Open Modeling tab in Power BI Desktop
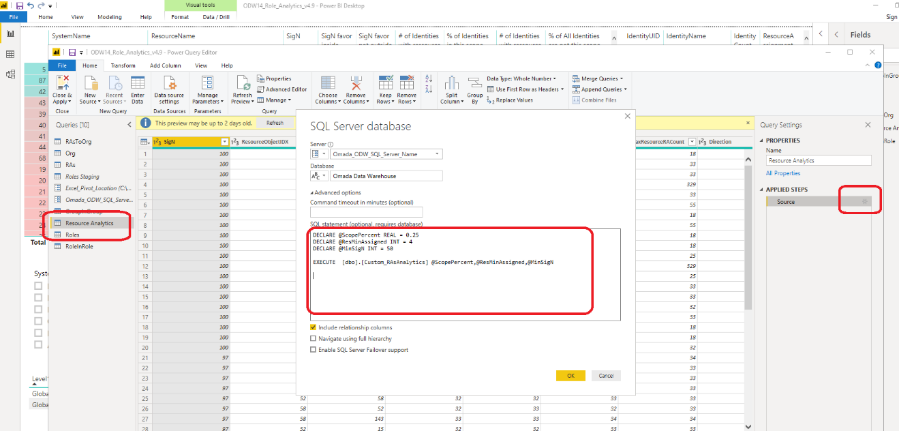 (109, 17)
